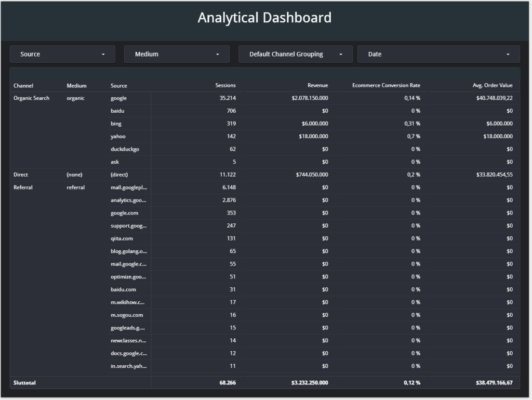532x400 pixels.
Task: Click the baidu source cell
Action: coord(117,111)
